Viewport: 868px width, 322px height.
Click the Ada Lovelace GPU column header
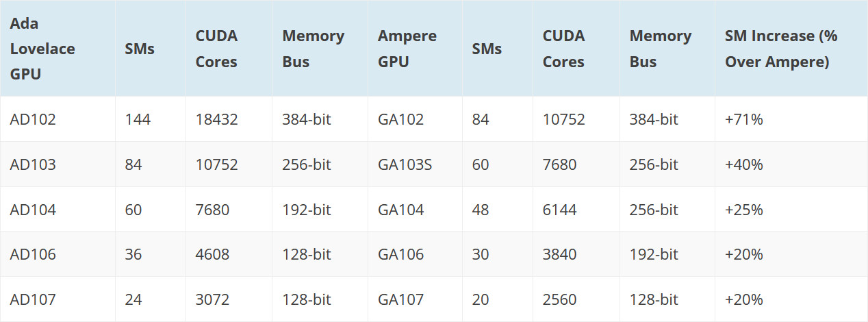[42, 49]
